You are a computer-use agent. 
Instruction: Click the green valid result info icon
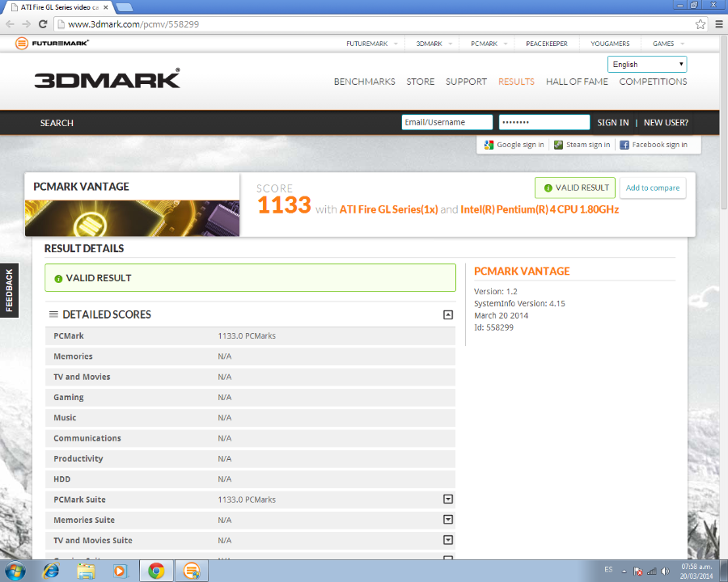pyautogui.click(x=58, y=278)
